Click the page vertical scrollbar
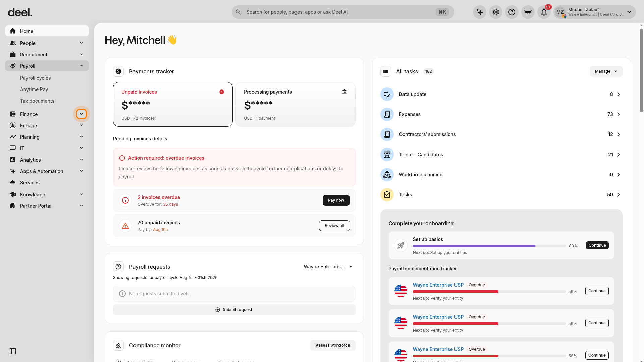Screen dimensions: 644x362 click(641, 70)
